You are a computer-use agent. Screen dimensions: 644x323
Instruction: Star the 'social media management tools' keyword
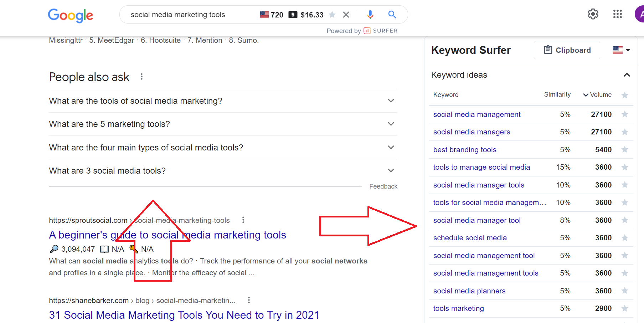[624, 273]
